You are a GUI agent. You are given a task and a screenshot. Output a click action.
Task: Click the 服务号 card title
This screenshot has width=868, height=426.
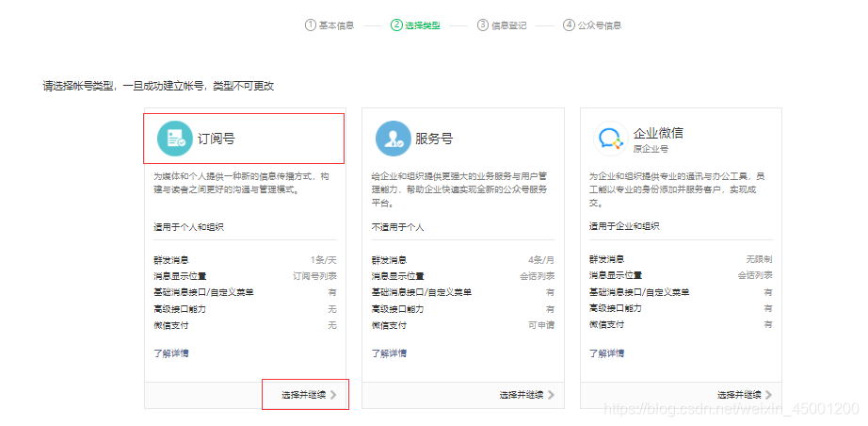[x=434, y=139]
